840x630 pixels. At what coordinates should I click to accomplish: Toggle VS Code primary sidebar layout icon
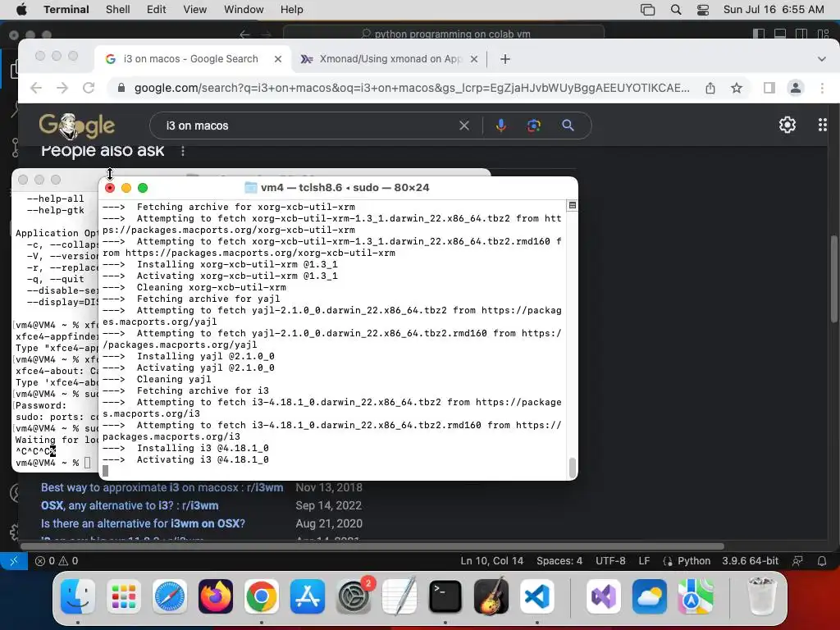tap(759, 34)
